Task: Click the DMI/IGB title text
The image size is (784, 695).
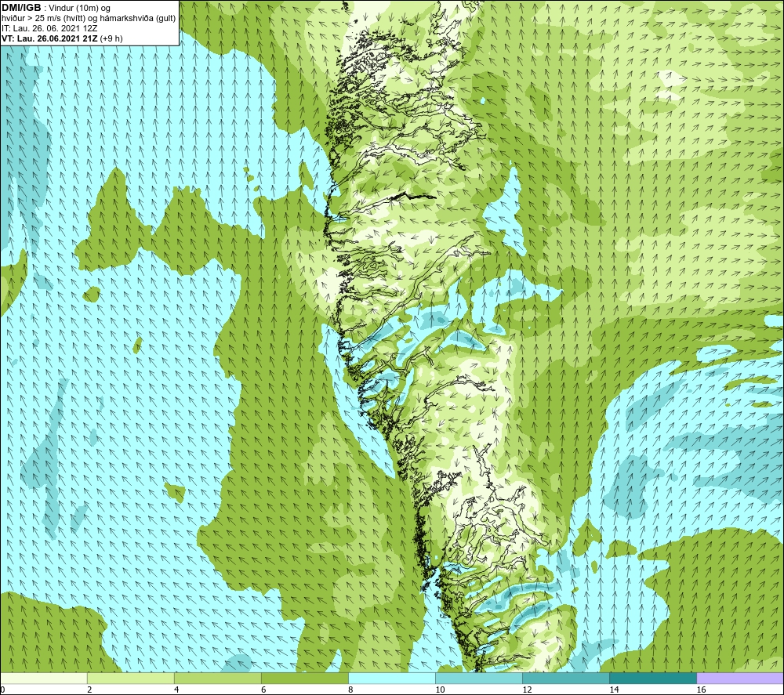Action: click(21, 8)
